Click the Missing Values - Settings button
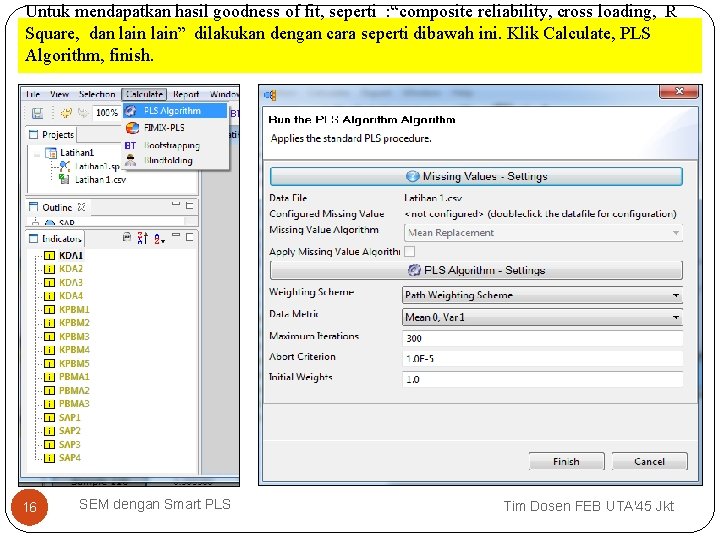This screenshot has height=540, width=720. tap(476, 176)
